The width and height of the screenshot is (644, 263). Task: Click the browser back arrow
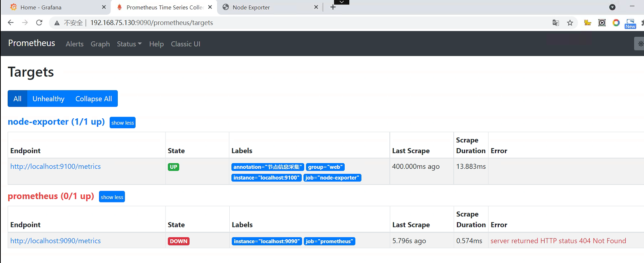11,23
